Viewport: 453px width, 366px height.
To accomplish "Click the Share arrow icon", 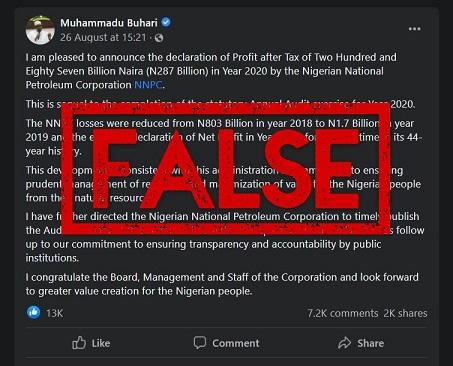I will pos(345,343).
